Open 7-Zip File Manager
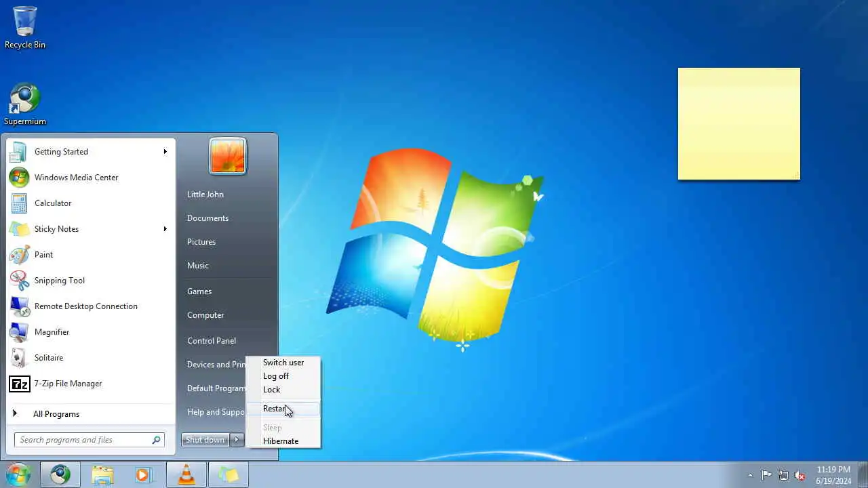Viewport: 868px width, 488px height. pyautogui.click(x=91, y=384)
